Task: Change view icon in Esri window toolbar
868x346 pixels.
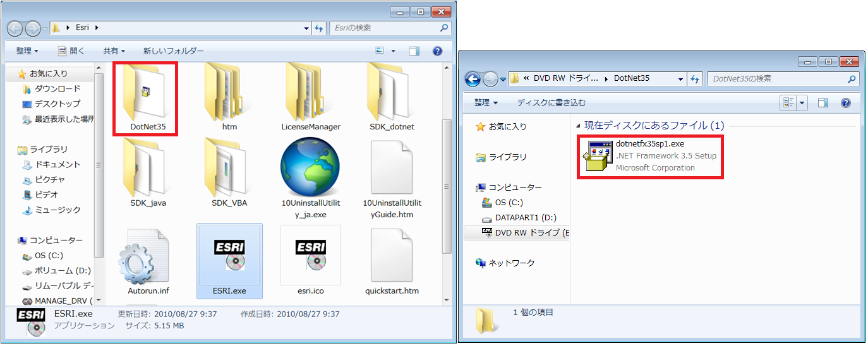Action: (x=380, y=51)
